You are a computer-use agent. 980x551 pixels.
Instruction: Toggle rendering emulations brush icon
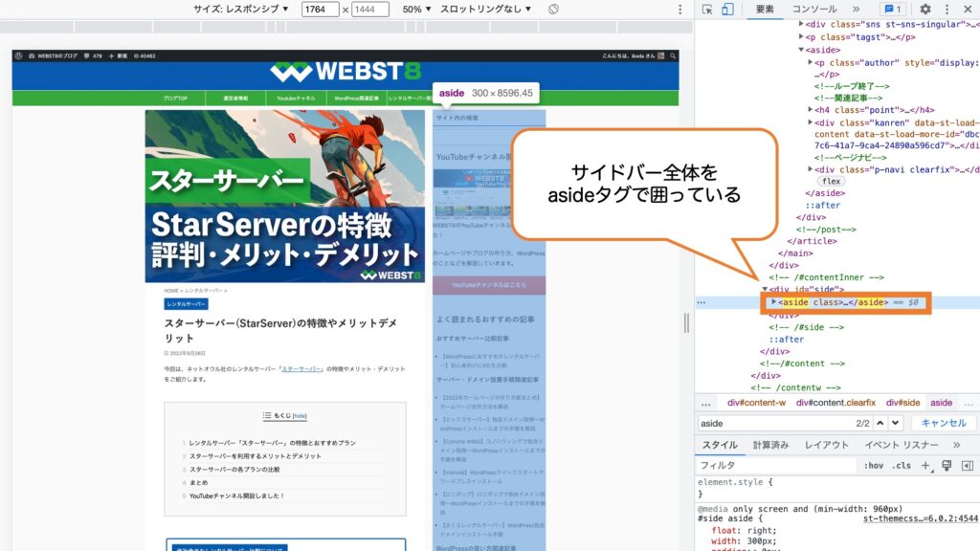947,466
